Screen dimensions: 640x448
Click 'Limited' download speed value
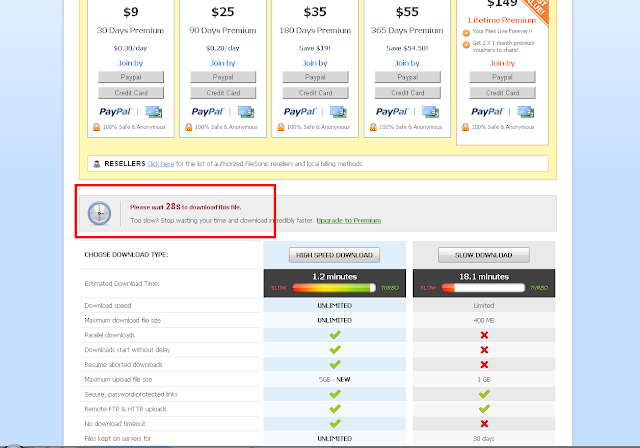pyautogui.click(x=484, y=306)
